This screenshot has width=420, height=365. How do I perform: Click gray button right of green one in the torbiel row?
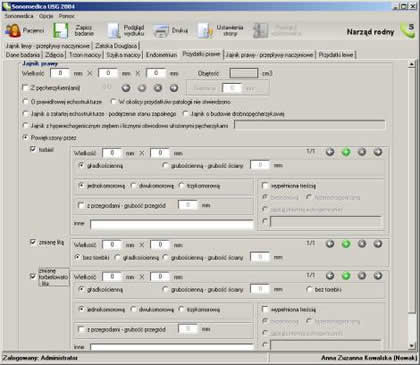click(362, 152)
